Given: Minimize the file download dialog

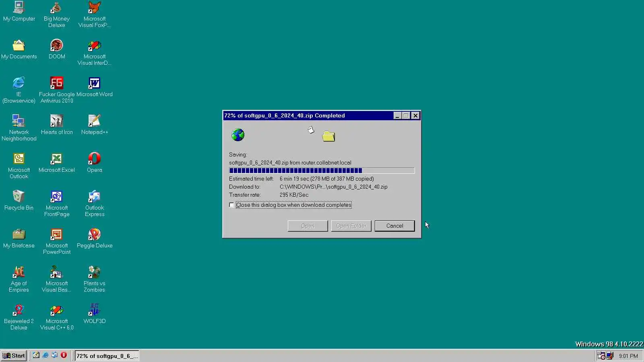Looking at the screenshot, I should point(397,116).
